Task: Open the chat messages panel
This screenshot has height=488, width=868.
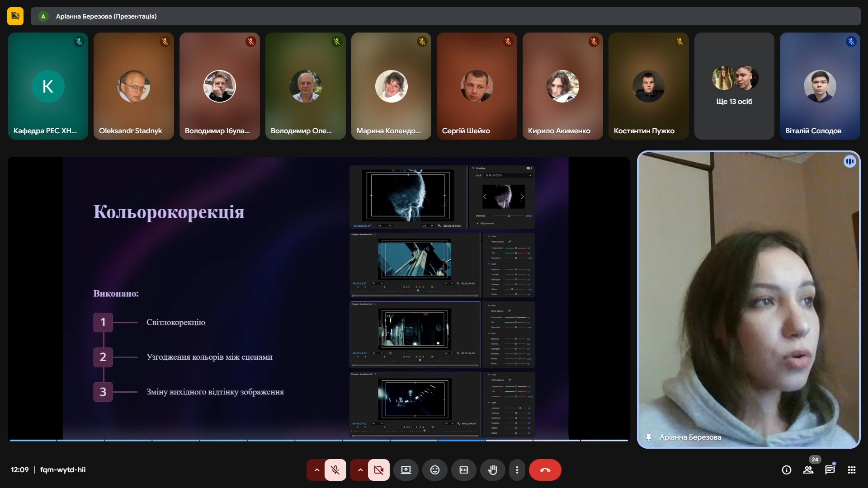Action: (x=830, y=470)
